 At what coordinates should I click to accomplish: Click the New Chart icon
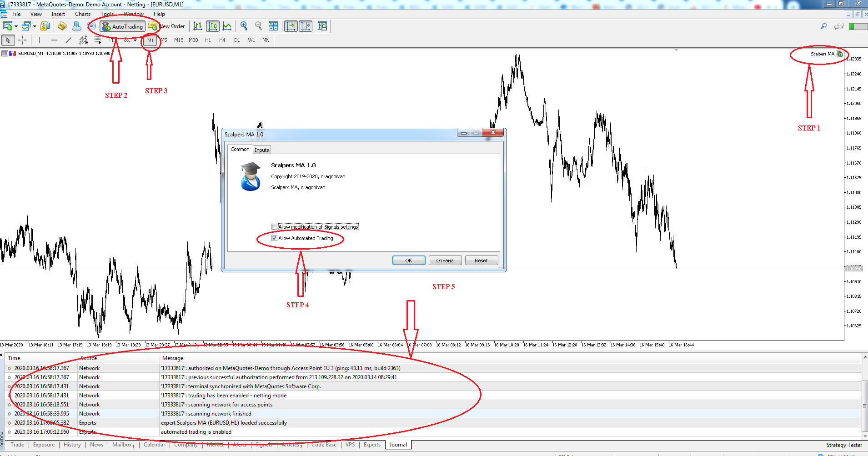7,26
